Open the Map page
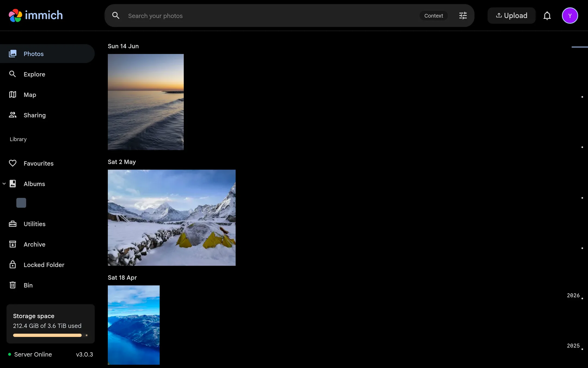588x368 pixels. [47, 95]
